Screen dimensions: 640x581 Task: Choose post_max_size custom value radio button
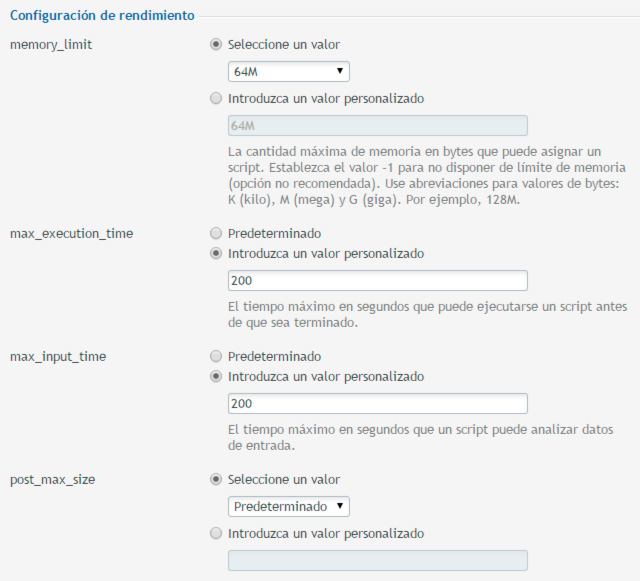point(216,533)
